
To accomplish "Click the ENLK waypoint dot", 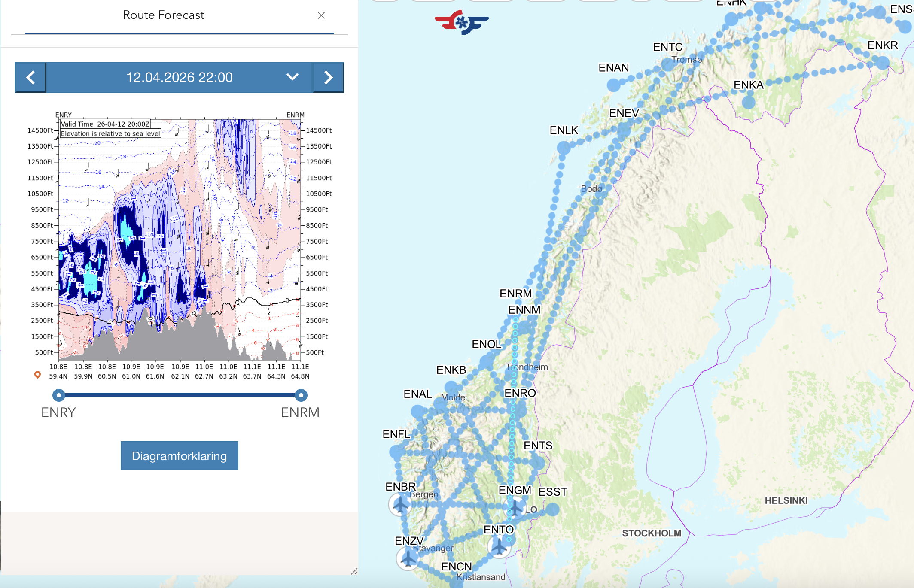I will [x=564, y=148].
